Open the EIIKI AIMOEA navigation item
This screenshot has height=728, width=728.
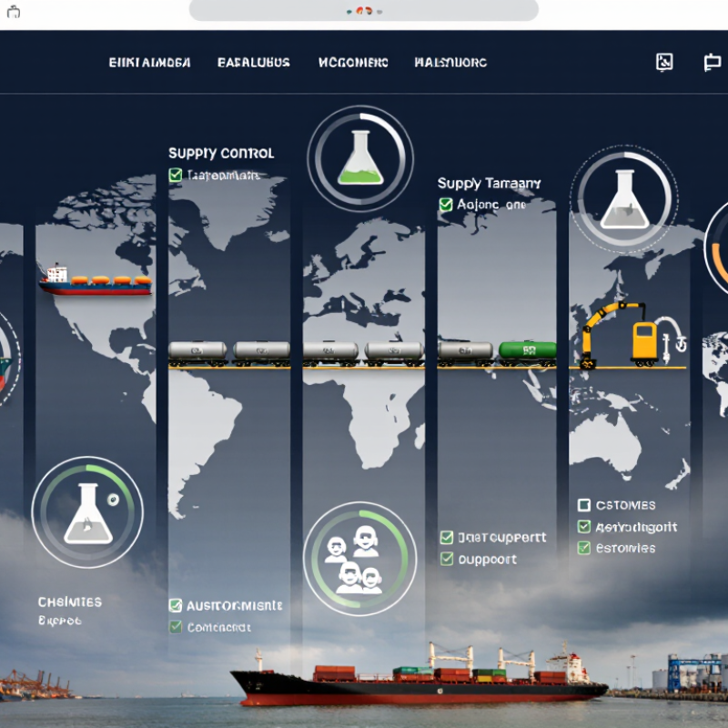(149, 62)
